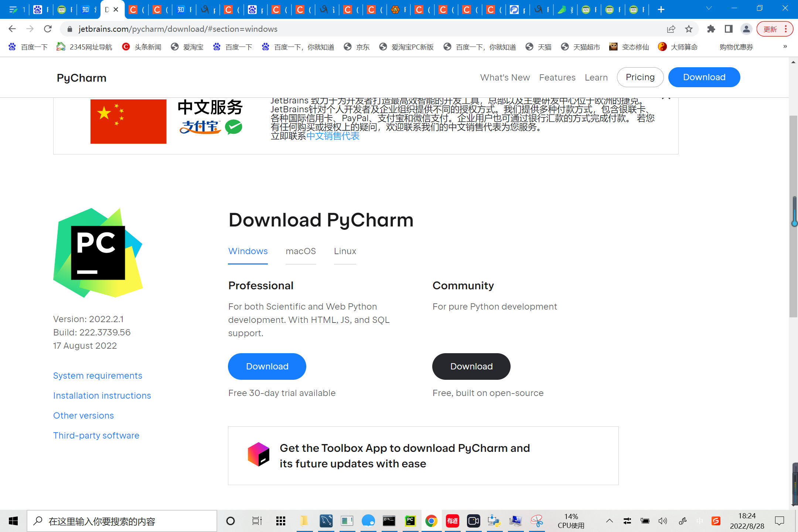
Task: Download PyCharm Professional edition
Action: (267, 366)
